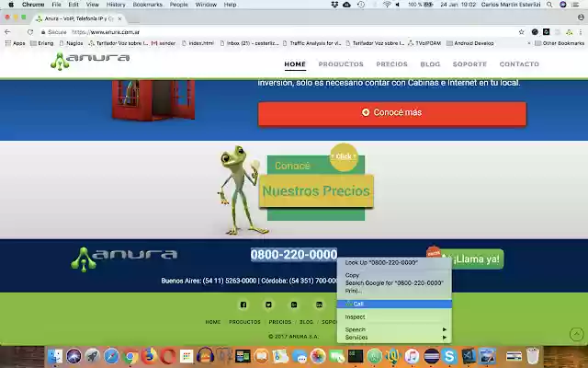This screenshot has height=368, width=588.
Task: Open the SOPORTE navigation item
Action: click(x=469, y=64)
